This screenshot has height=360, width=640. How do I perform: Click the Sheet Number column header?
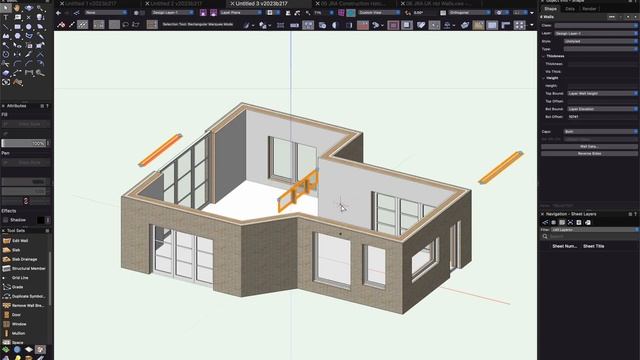[x=564, y=246]
